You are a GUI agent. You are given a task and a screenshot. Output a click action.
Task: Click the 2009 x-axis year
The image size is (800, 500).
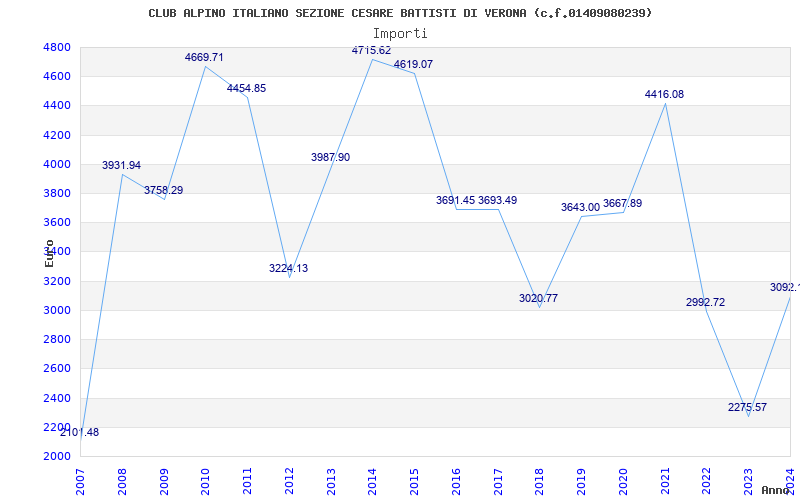[x=164, y=482]
